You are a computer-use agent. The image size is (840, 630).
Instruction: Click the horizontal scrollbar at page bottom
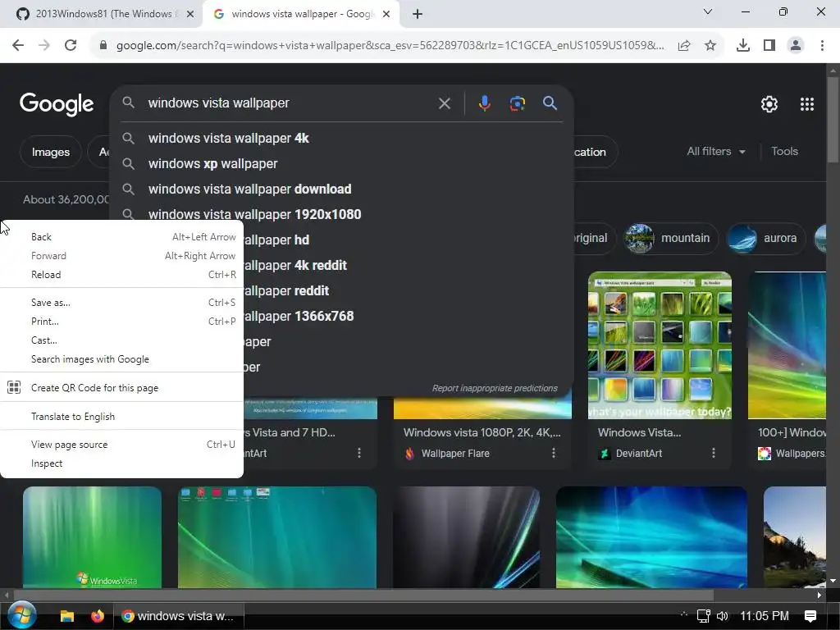(363, 596)
